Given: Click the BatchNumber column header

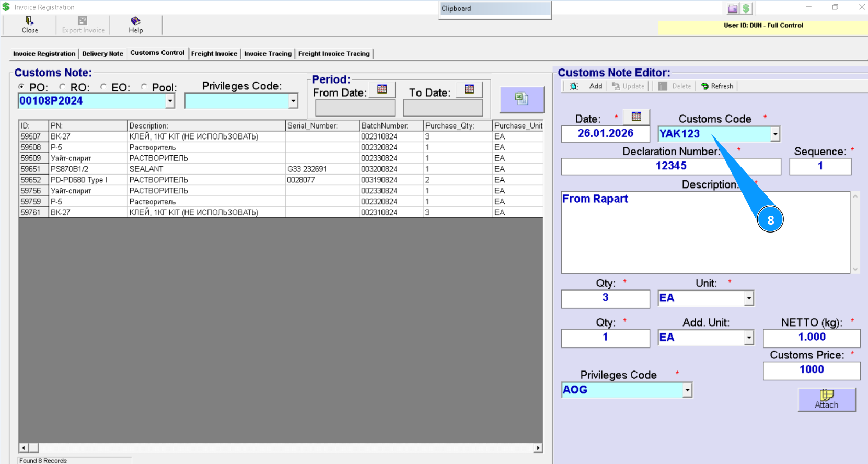Looking at the screenshot, I should (391, 126).
